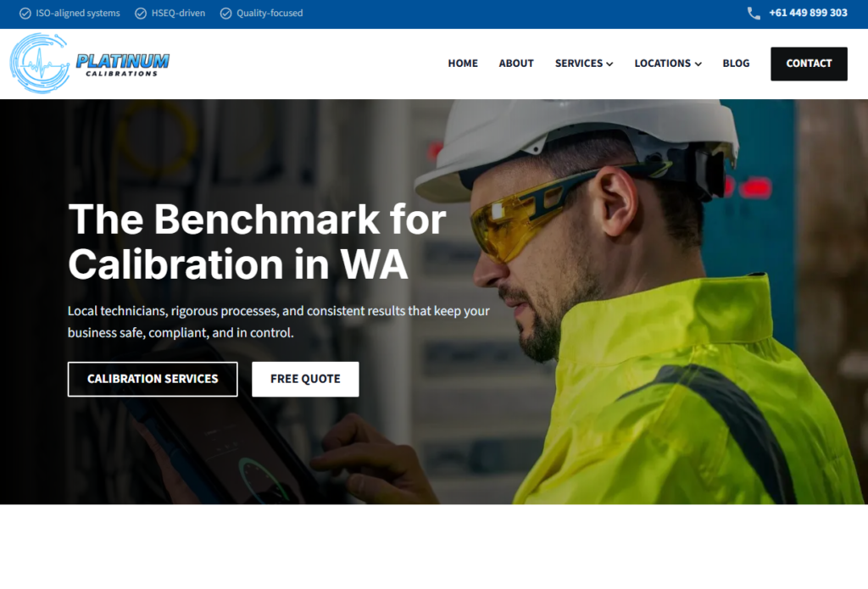Click the checkmark icon beside ISO-aligned systems

25,14
